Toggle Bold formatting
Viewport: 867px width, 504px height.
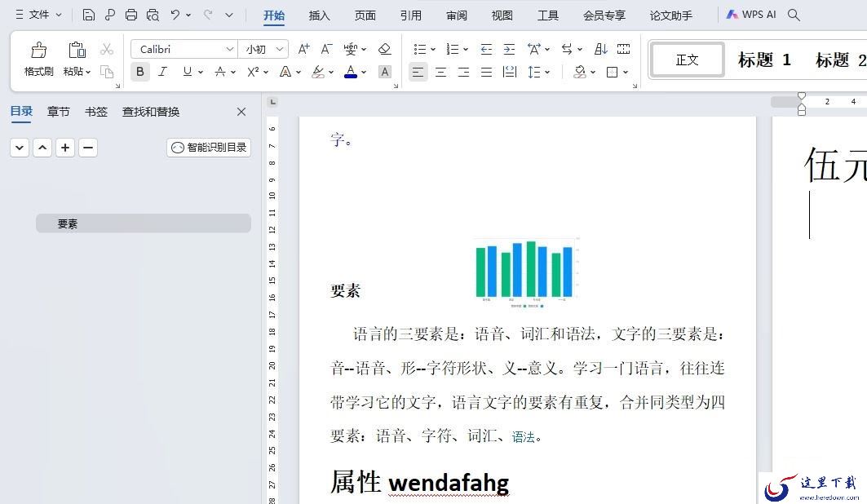(x=140, y=72)
